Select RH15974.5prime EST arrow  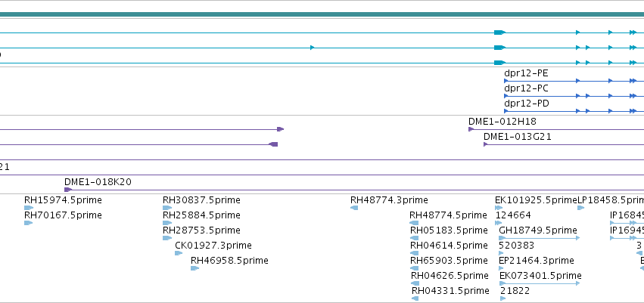pyautogui.click(x=28, y=208)
